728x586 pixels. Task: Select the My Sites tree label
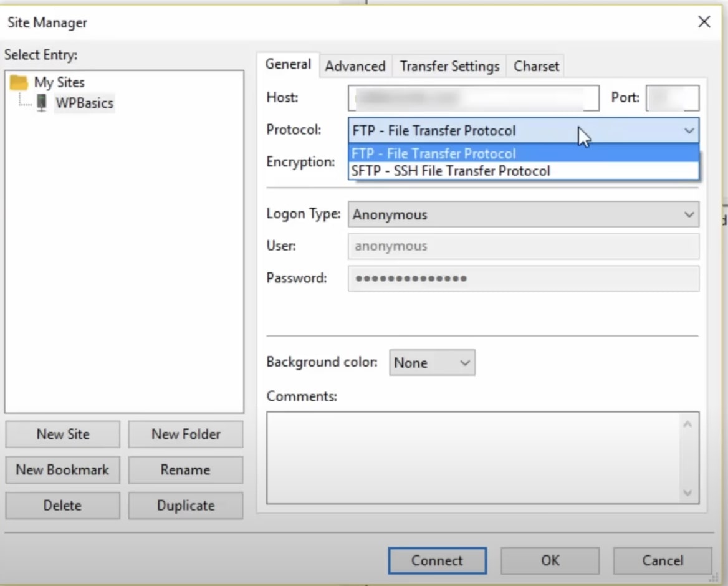coord(59,83)
